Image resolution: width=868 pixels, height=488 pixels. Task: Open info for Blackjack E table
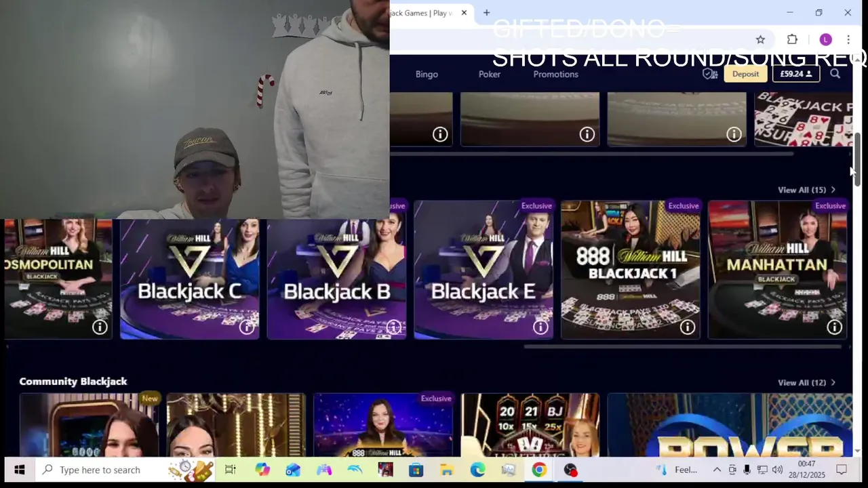click(x=540, y=327)
